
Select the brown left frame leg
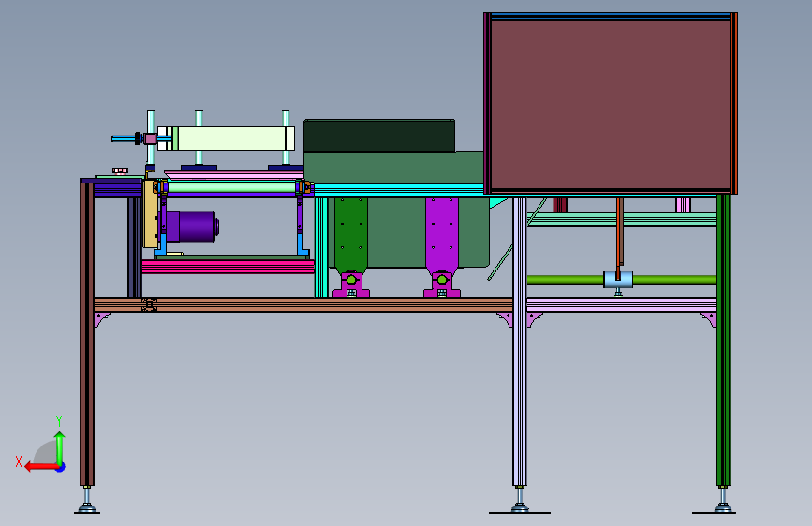tap(87, 334)
